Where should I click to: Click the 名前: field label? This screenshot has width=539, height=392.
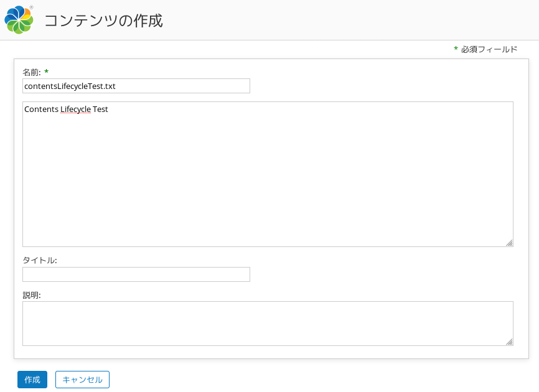point(32,72)
